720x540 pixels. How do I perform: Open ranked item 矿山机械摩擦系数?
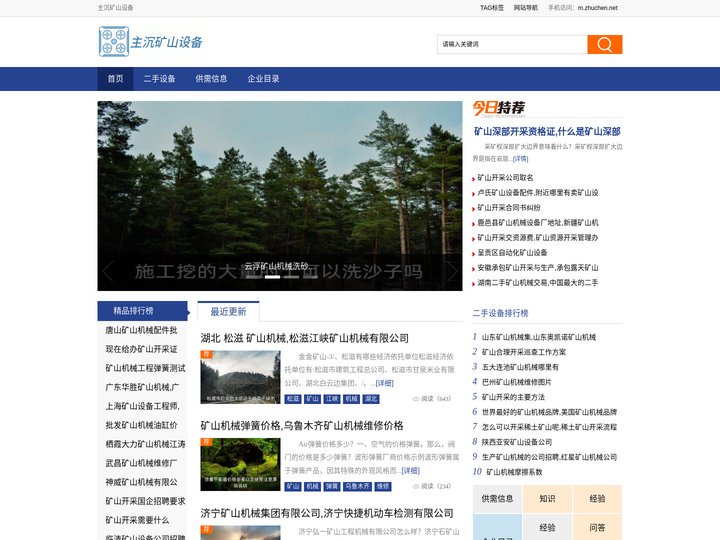point(514,472)
